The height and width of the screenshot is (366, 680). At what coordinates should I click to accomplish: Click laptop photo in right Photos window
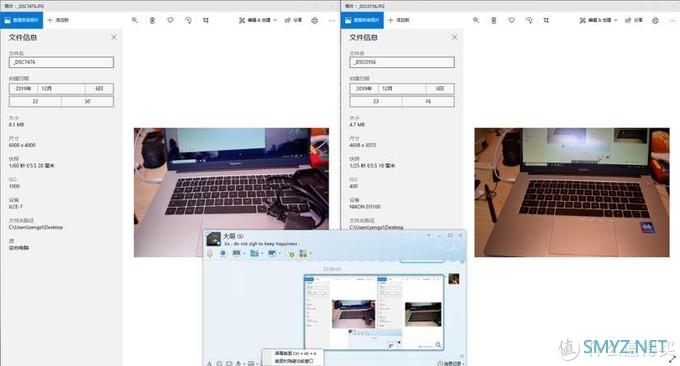tap(572, 192)
